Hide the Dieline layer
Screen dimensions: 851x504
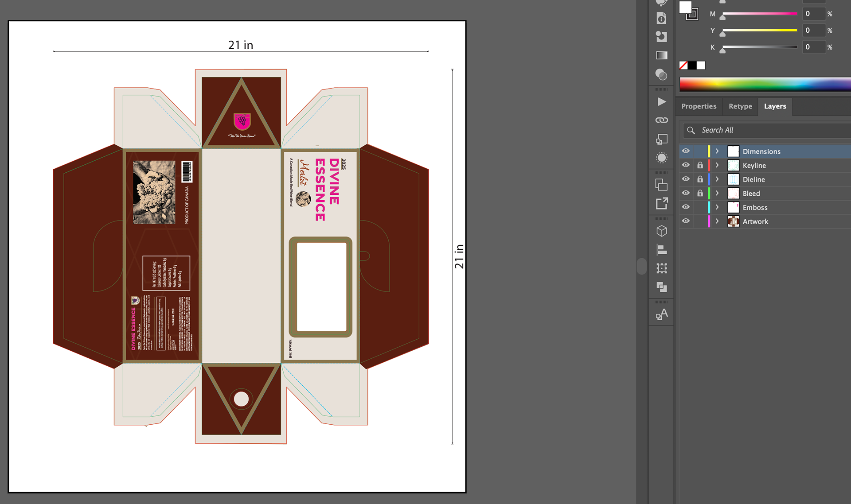pos(686,179)
